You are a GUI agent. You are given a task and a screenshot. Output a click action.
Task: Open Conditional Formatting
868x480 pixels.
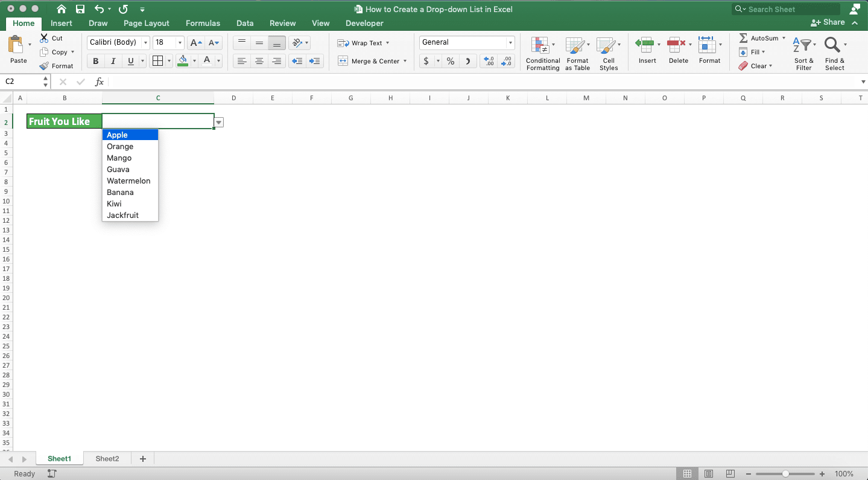coord(543,53)
